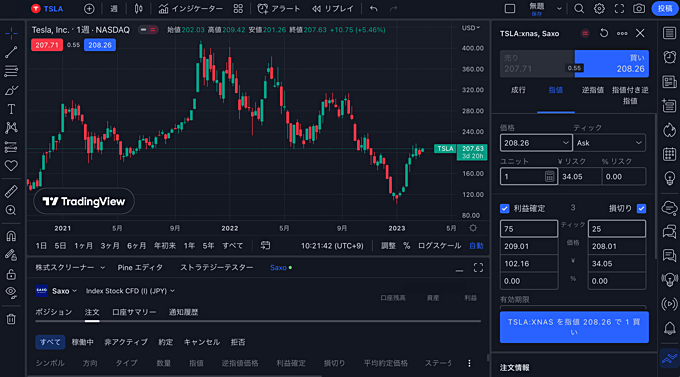Start bar Replay mode
Viewport: 680px width, 377px height.
point(333,9)
